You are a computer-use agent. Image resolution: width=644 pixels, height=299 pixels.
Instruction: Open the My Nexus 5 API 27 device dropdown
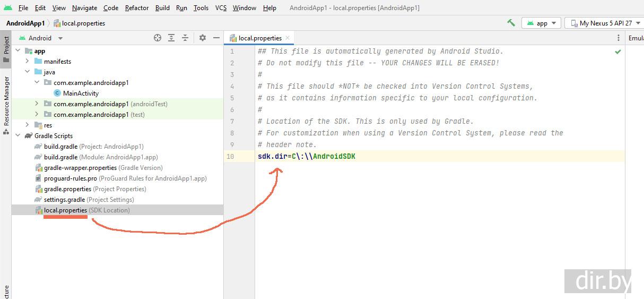605,23
